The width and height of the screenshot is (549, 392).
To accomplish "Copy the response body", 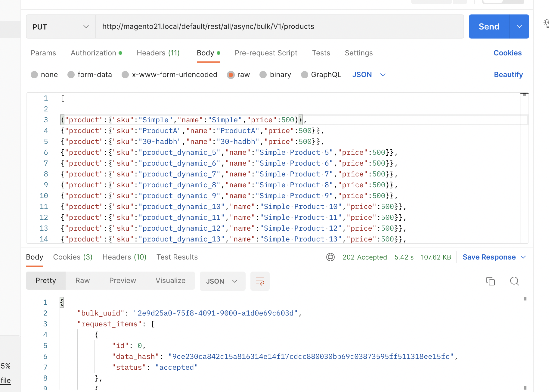I will (490, 281).
